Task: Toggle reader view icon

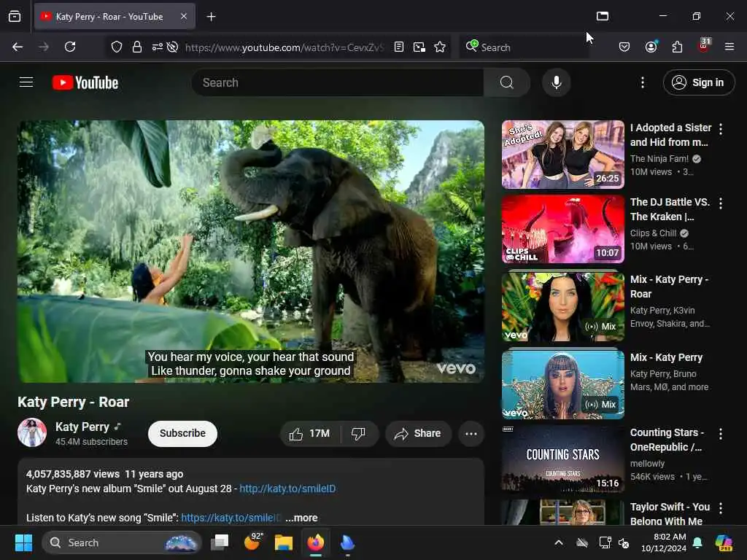Action: pos(399,47)
